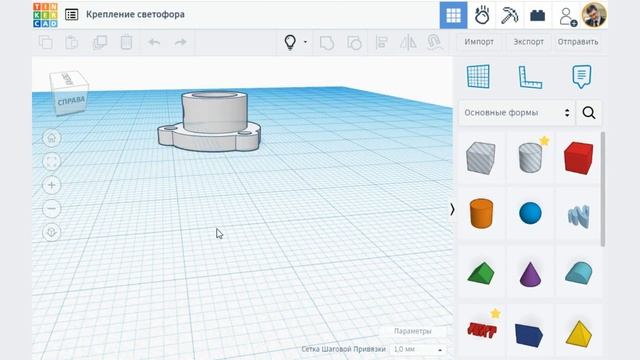Click the Align tool icon
640x360 pixels.
381,42
